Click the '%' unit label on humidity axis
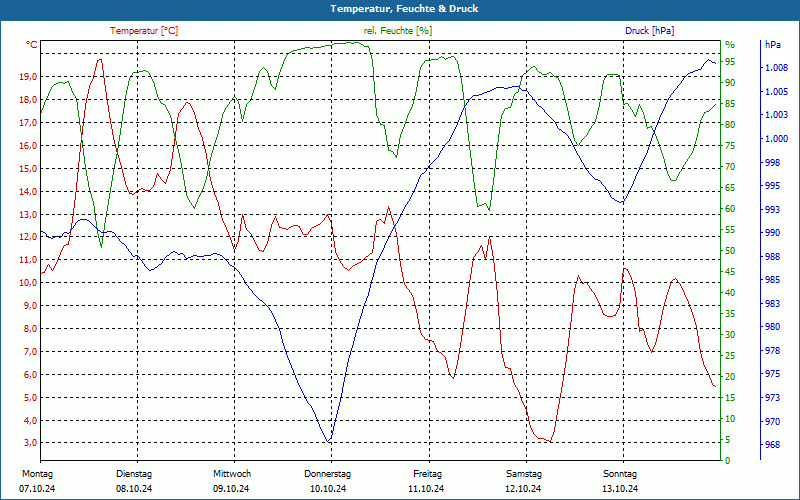This screenshot has width=800, height=500. (730, 45)
